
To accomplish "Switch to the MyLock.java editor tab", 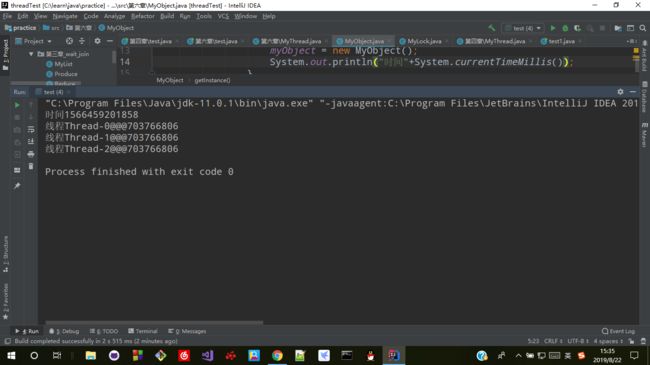I will pos(424,41).
